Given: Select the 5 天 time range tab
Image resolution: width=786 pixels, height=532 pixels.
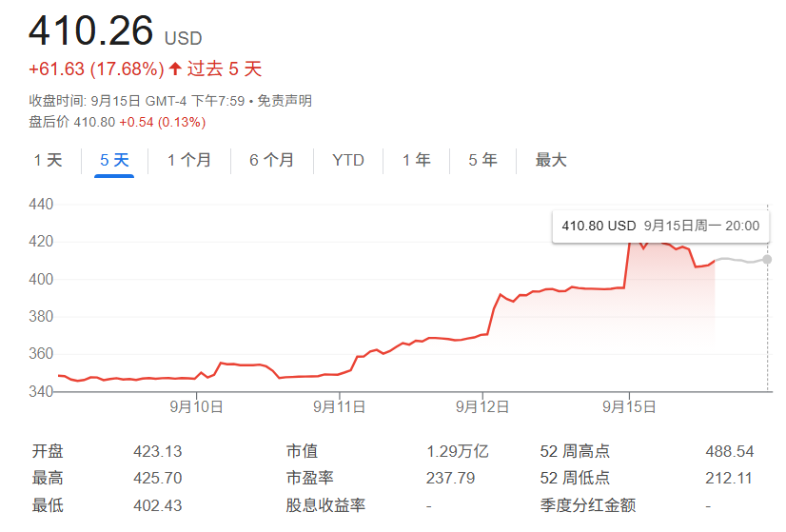Looking at the screenshot, I should pyautogui.click(x=114, y=161).
